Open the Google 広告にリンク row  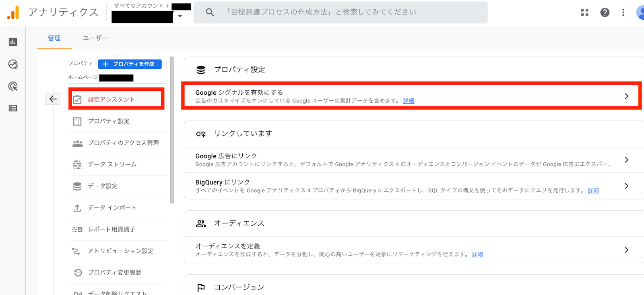tap(414, 160)
